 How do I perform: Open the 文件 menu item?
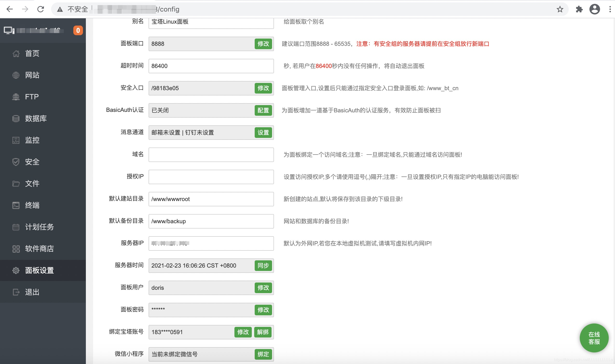point(43,183)
